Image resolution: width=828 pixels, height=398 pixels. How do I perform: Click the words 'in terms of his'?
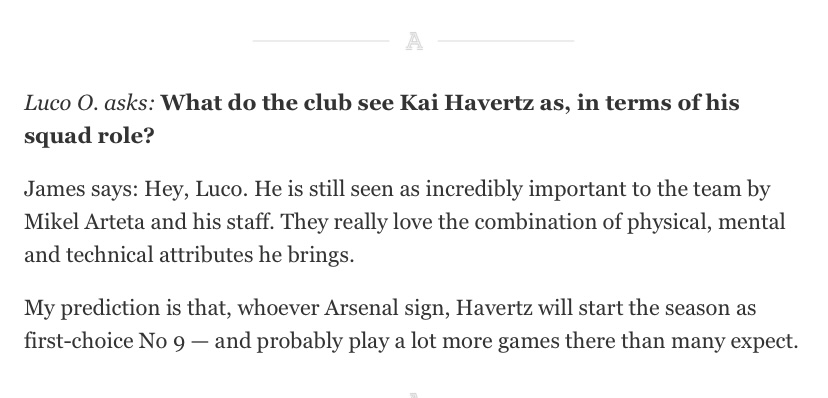click(x=658, y=103)
